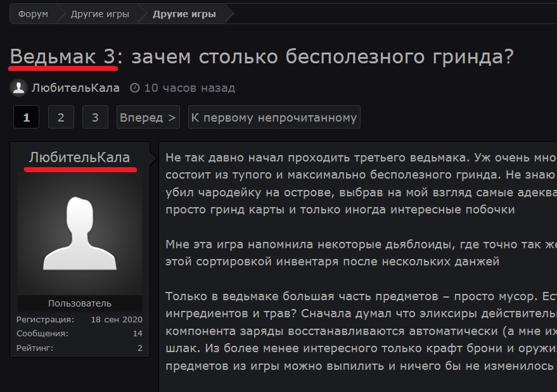Viewport: 557px width, 392px height.
Task: Open the non-bold Другие игры breadcrumb
Action: [99, 14]
